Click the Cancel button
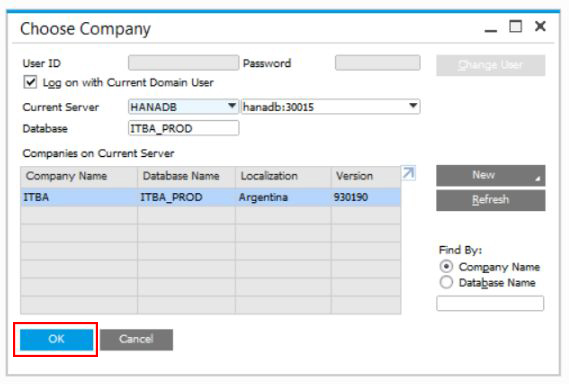The image size is (569, 384). [136, 339]
